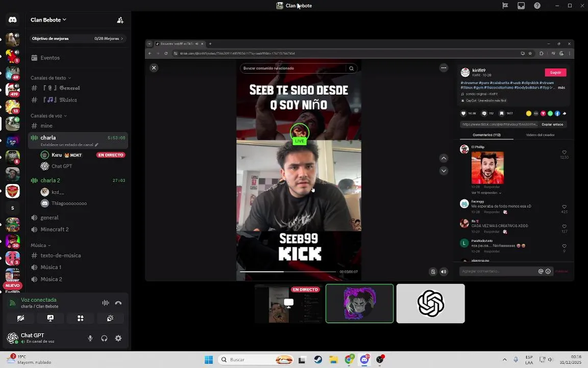The height and width of the screenshot is (368, 588).
Task: Deafen with the headphones icon
Action: click(104, 338)
